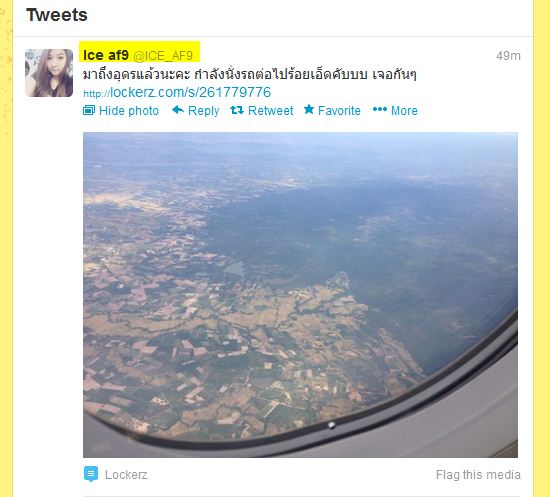This screenshot has height=497, width=550.
Task: Click the Reply arrow icon
Action: [178, 110]
